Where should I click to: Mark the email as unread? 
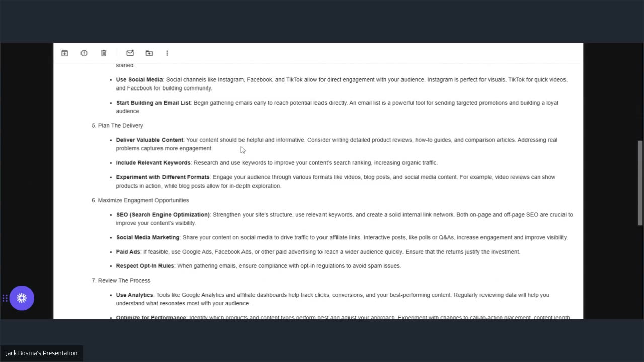point(130,53)
